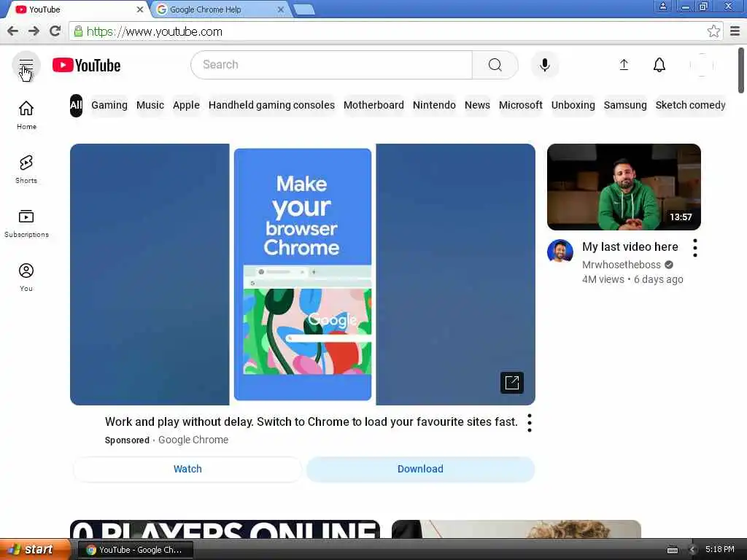Open more options for the Chrome ad
Viewport: 747px width, 560px height.
pyautogui.click(x=530, y=423)
